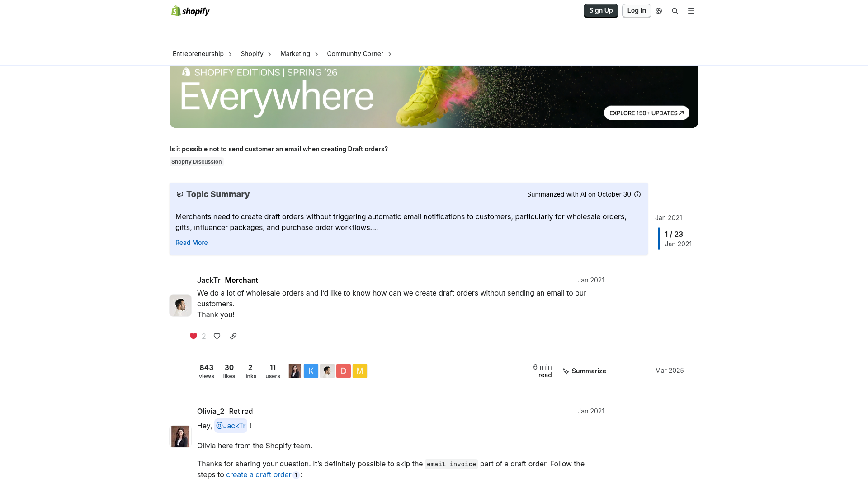868x488 pixels.
Task: Open the Shopify Discussion category tag
Action: 196,162
